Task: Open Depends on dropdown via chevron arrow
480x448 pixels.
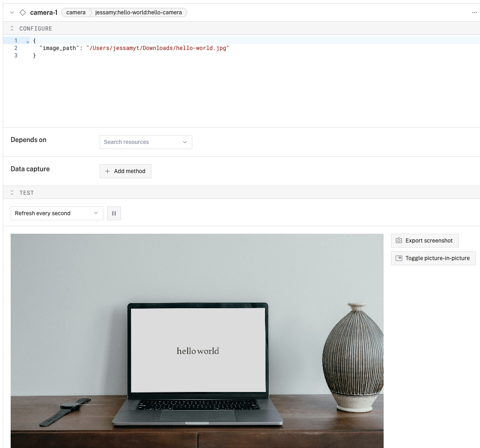Action: tap(185, 142)
